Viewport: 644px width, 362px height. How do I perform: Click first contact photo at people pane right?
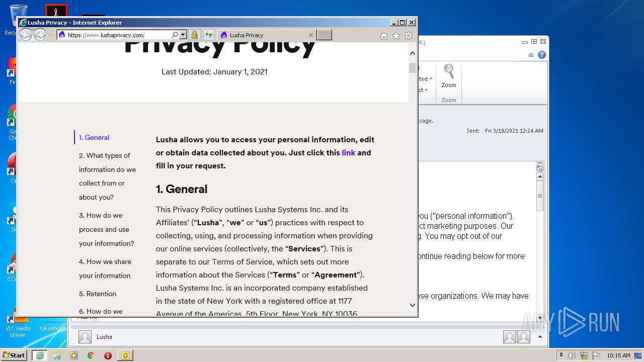pyautogui.click(x=509, y=337)
